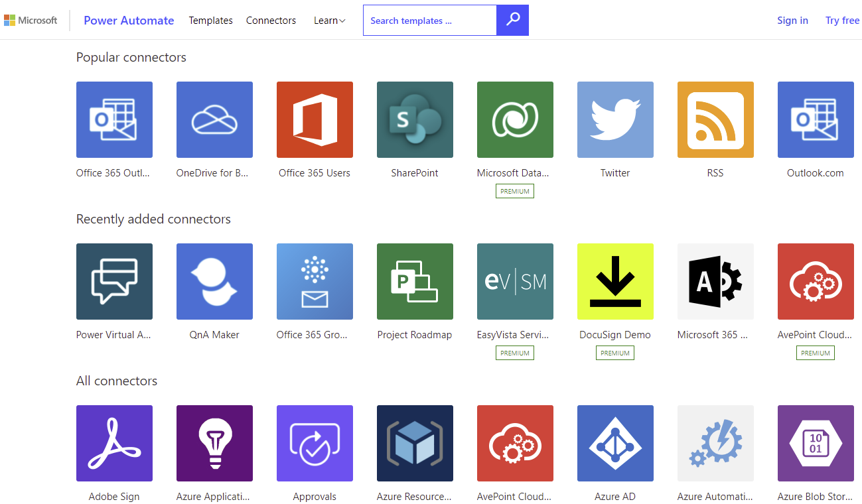Open the Connectors menu item
Screen dimensions: 862x504
[x=271, y=21]
